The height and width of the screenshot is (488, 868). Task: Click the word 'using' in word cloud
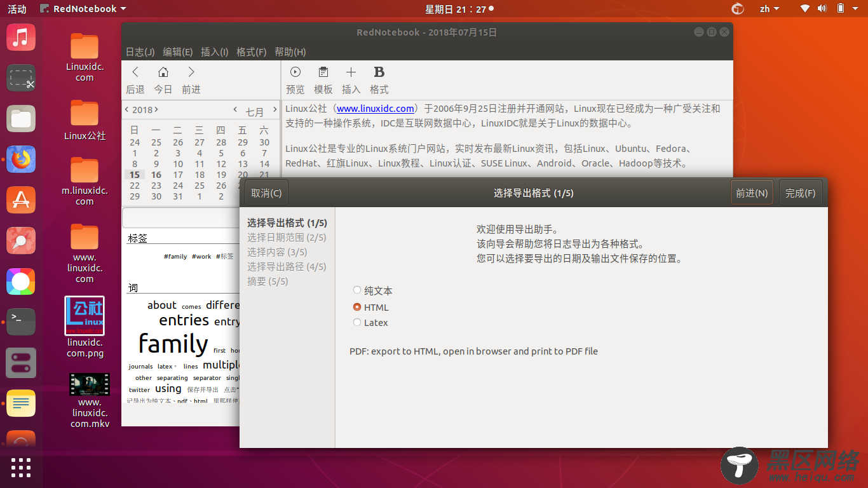[x=168, y=388]
